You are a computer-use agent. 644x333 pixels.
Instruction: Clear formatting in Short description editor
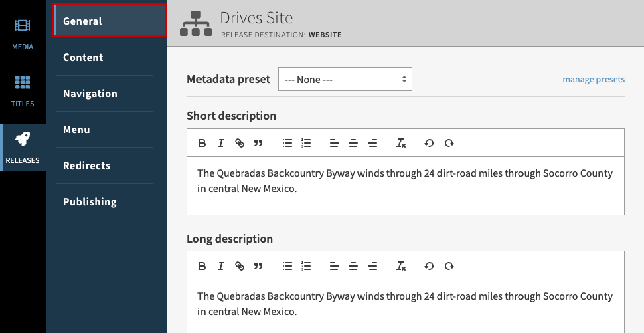point(401,143)
